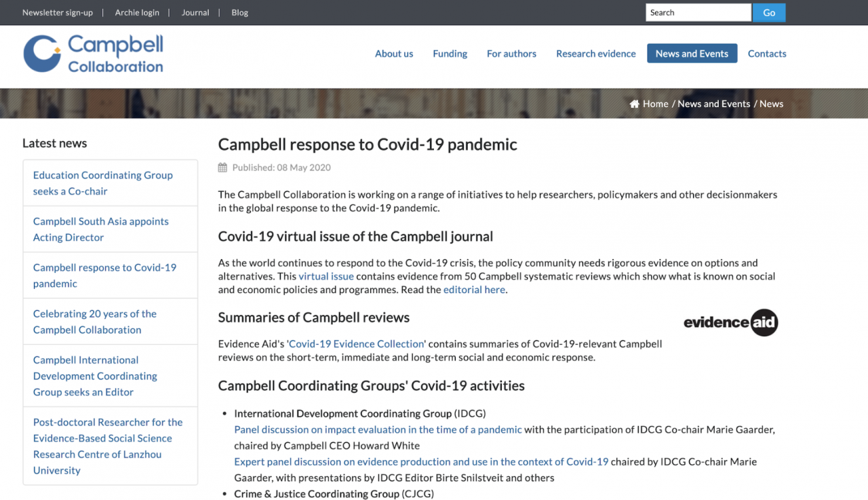Open the Contacts page
868x500 pixels.
point(767,53)
